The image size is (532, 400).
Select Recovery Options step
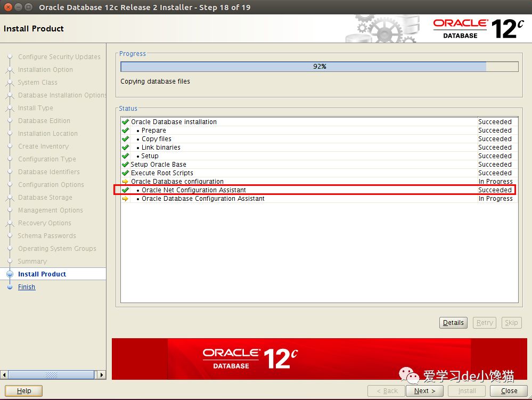pyautogui.click(x=44, y=223)
